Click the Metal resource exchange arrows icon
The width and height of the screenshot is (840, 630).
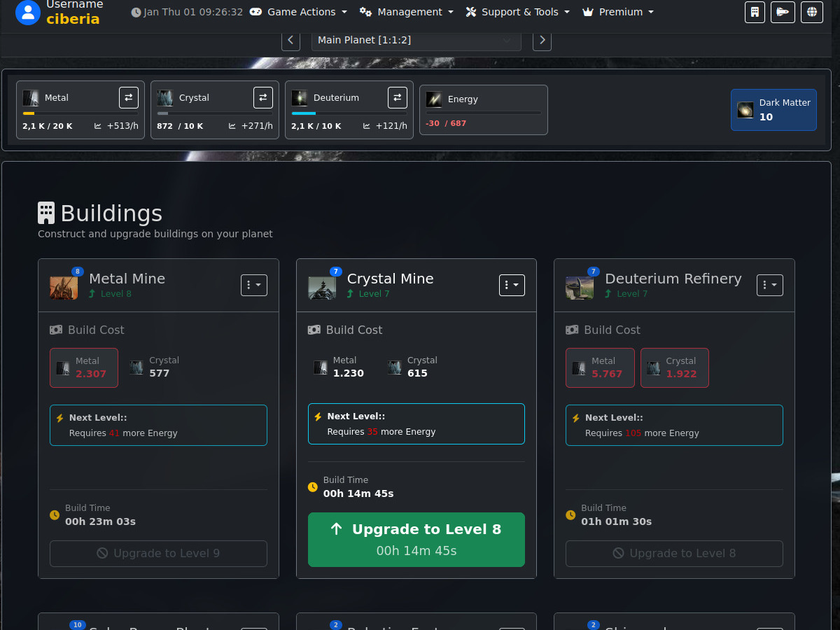[x=129, y=98]
